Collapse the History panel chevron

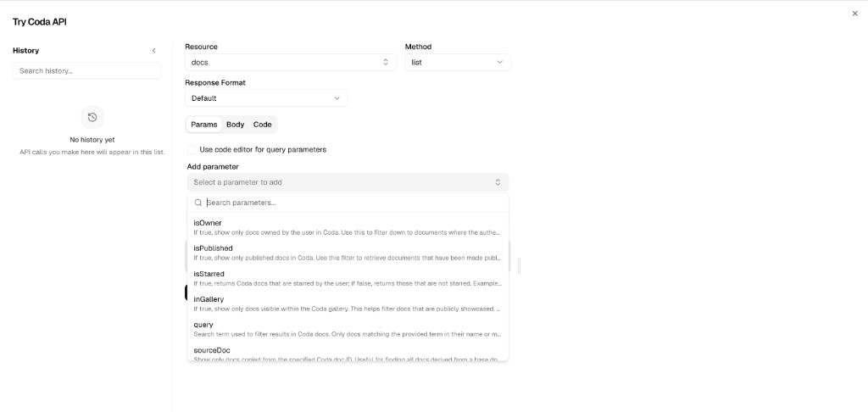(x=154, y=50)
